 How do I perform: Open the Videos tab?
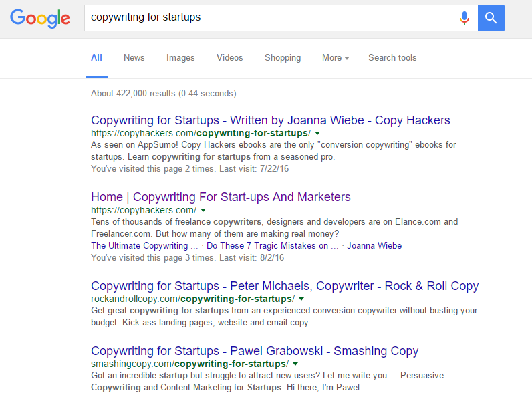click(230, 58)
